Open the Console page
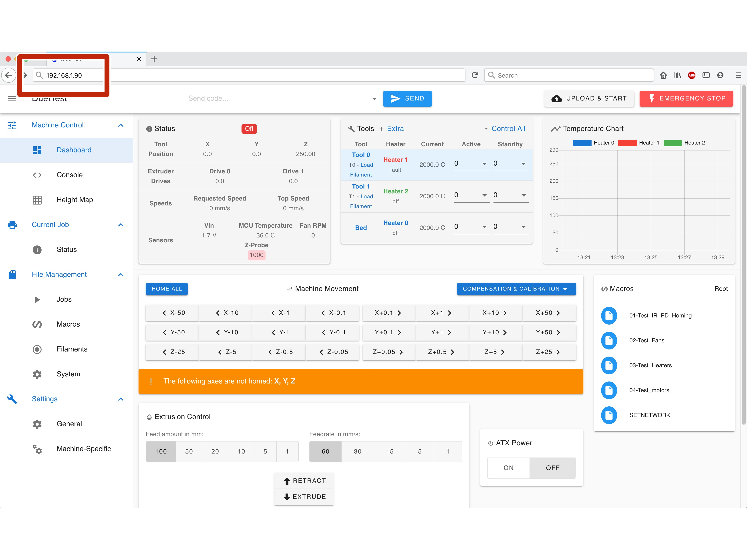The image size is (747, 560). point(70,175)
